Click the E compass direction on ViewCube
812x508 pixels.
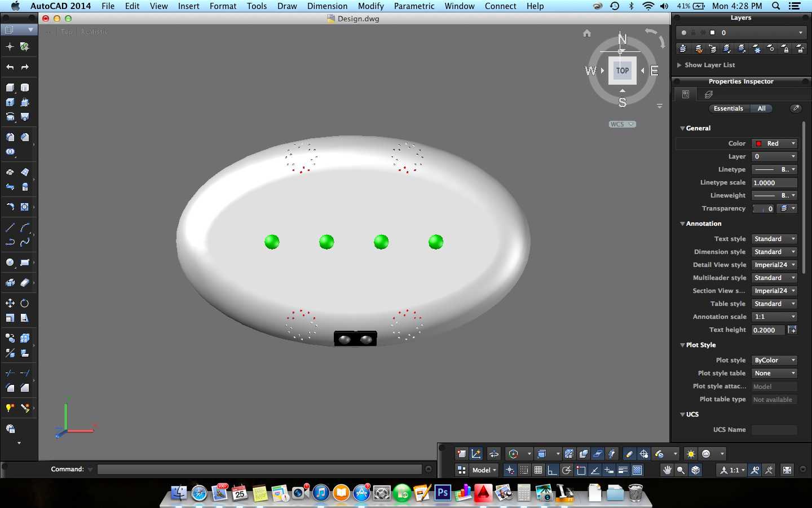(654, 71)
